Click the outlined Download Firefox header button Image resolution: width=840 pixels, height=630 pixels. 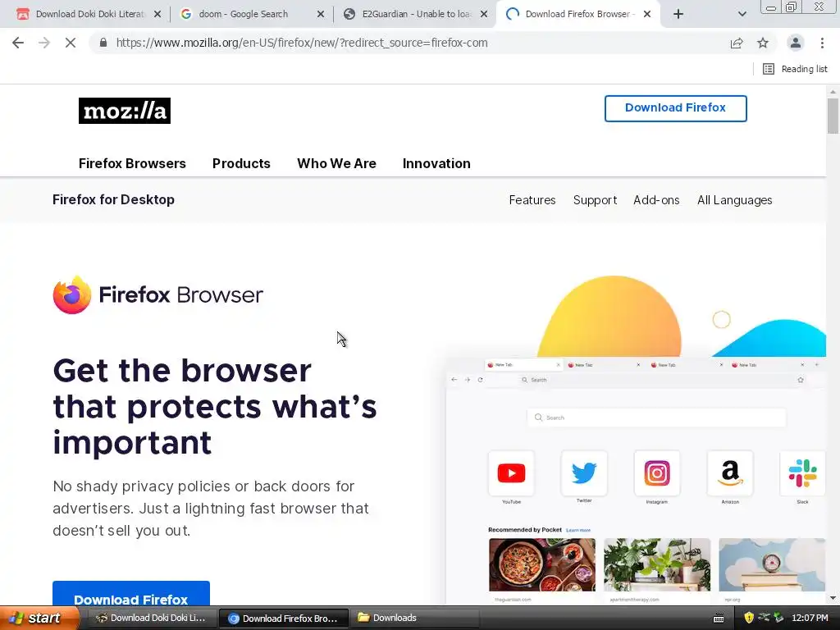coord(676,108)
